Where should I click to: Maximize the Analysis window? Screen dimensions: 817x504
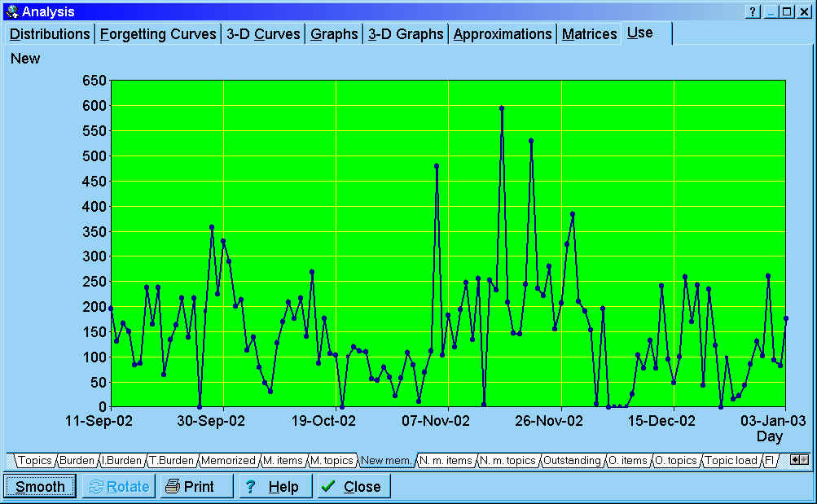tap(786, 11)
